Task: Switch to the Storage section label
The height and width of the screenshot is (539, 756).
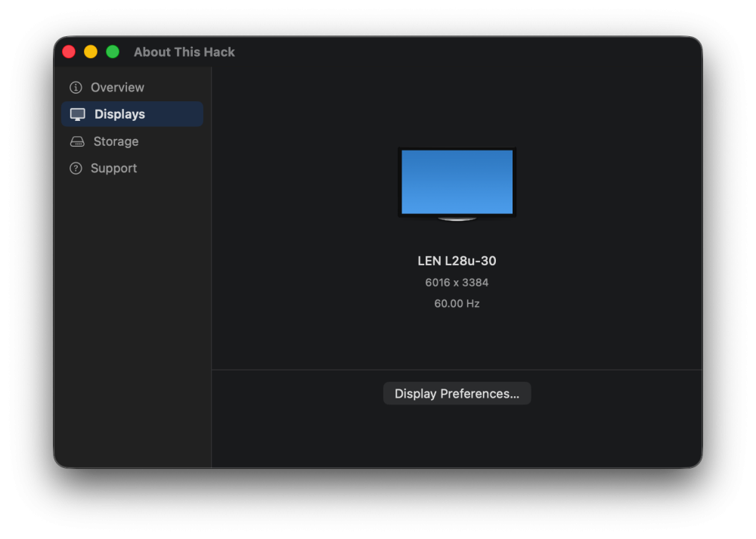Action: 116,141
